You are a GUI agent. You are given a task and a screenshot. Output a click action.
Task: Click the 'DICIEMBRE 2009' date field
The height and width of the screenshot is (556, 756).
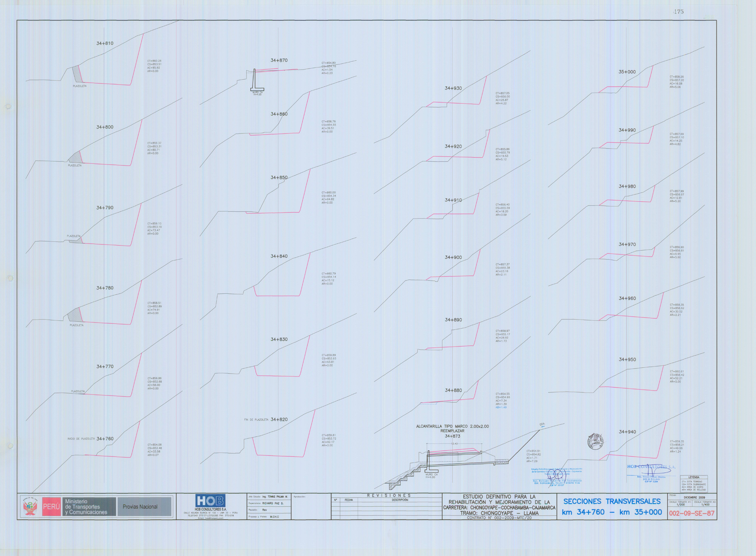pos(694,497)
